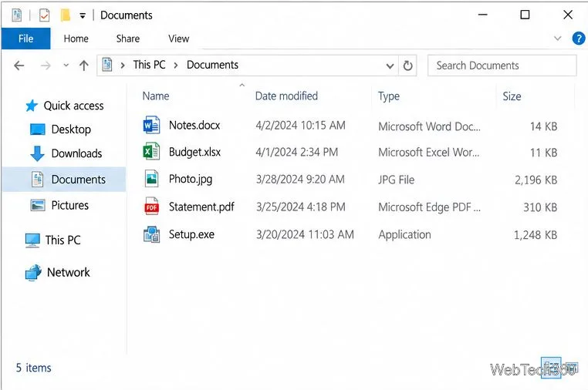Click the folder icon in the title bar

(66, 15)
